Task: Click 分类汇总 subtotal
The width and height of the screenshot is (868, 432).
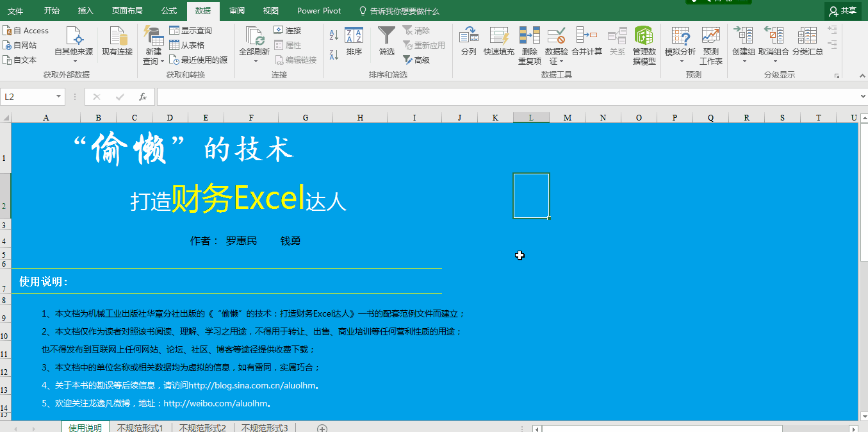Action: [808, 42]
